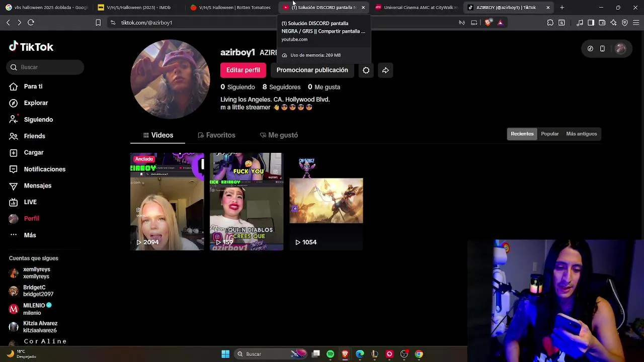Viewport: 644px width, 362px height.
Task: Toggle the browser sidebar panel
Action: (x=591, y=23)
